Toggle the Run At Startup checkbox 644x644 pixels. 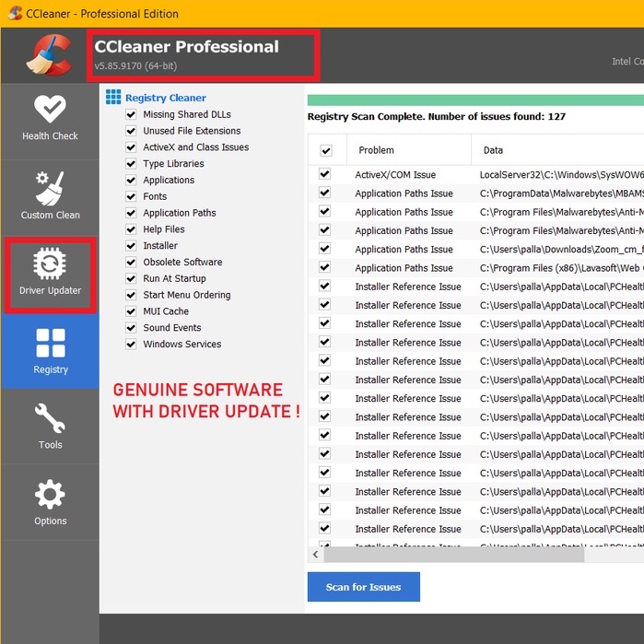point(131,278)
